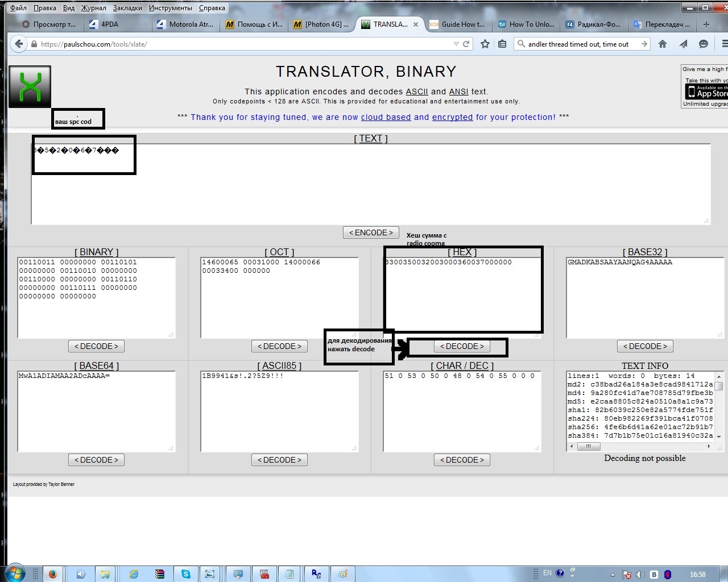Viewport: 728px width, 582px height.
Task: Click the padlock site identity icon
Action: tap(34, 44)
